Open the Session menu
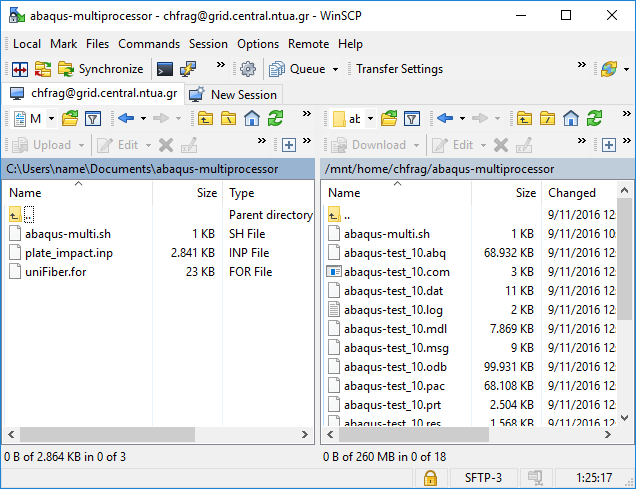The width and height of the screenshot is (636, 489). [208, 44]
